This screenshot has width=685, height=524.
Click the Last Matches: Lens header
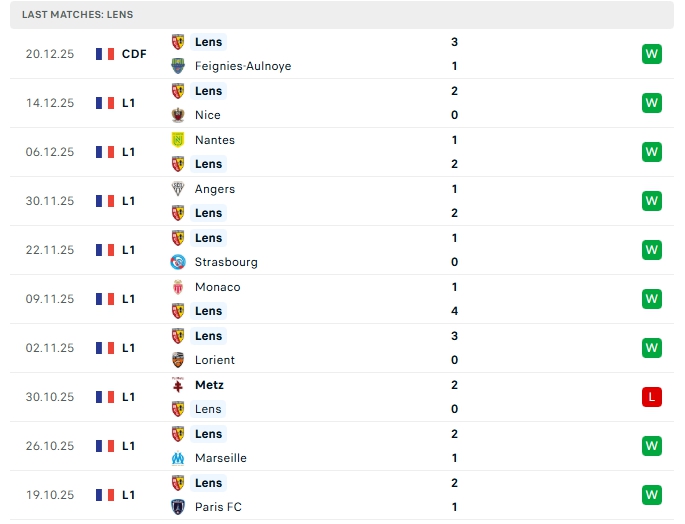point(77,15)
